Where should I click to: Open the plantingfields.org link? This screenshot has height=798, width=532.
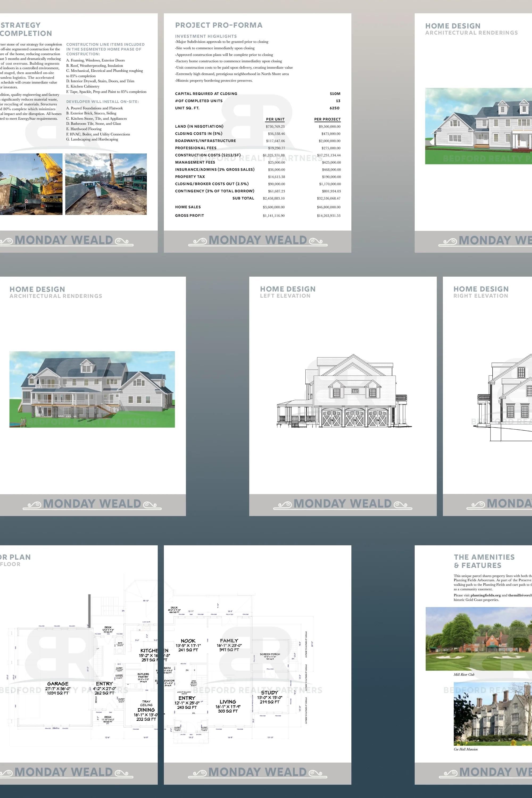pos(486,596)
